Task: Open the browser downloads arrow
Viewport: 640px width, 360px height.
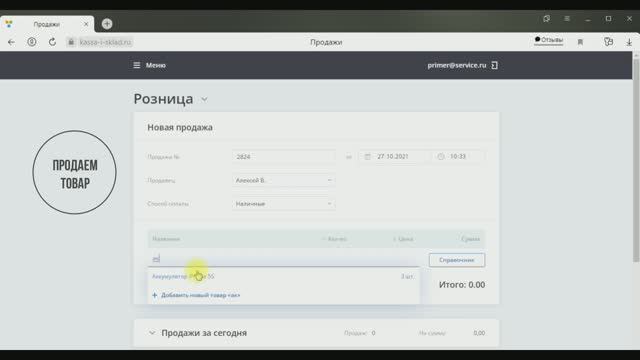Action: tap(629, 42)
